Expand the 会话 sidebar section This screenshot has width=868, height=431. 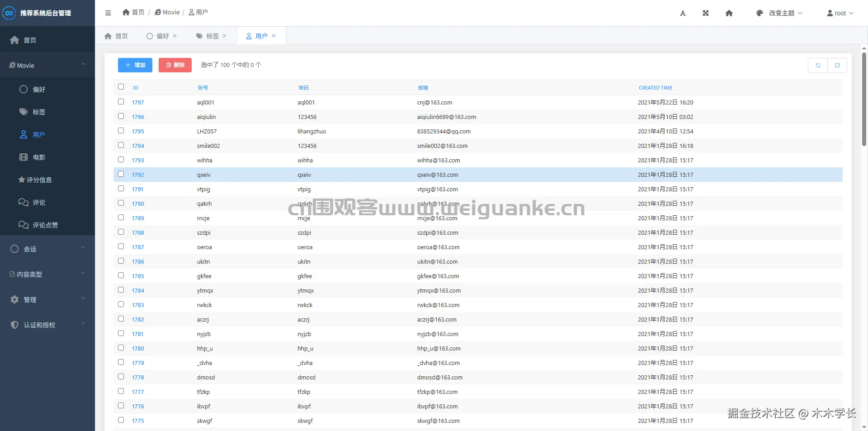[x=47, y=249]
